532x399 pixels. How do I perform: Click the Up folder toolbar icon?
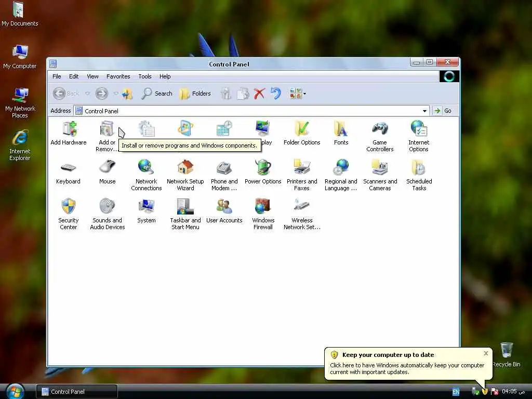click(x=127, y=94)
